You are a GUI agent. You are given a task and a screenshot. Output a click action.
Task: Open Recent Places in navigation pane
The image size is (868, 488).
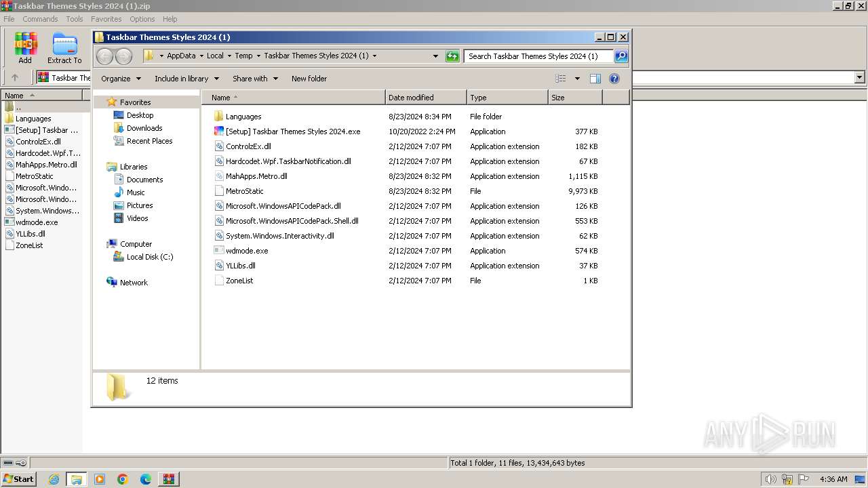149,141
